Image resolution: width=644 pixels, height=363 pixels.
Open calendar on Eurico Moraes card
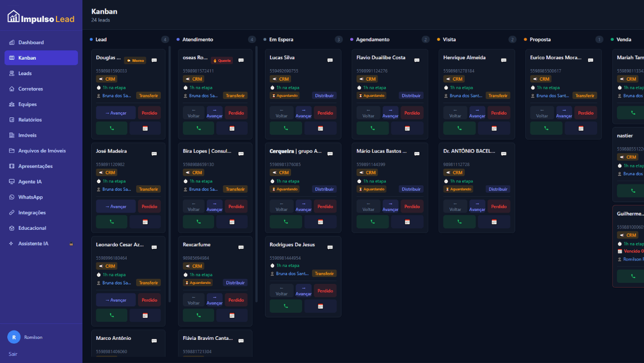pos(581,128)
